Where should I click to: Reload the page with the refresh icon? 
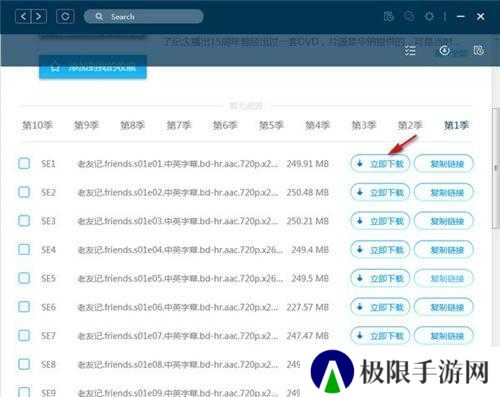point(65,16)
